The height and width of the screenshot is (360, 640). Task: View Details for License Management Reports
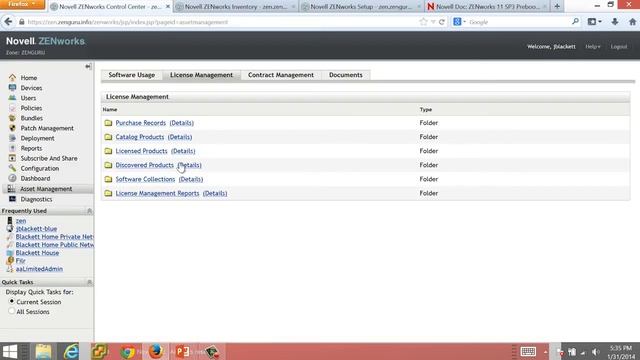tap(215, 193)
